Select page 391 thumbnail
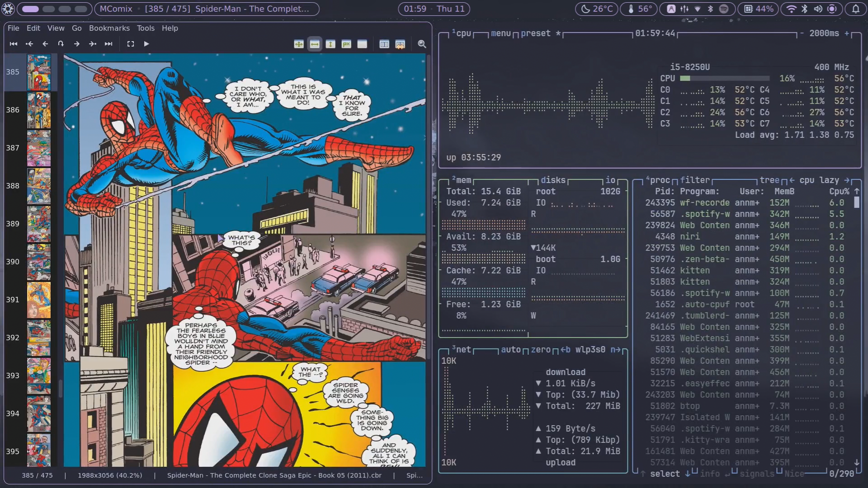 click(x=39, y=300)
